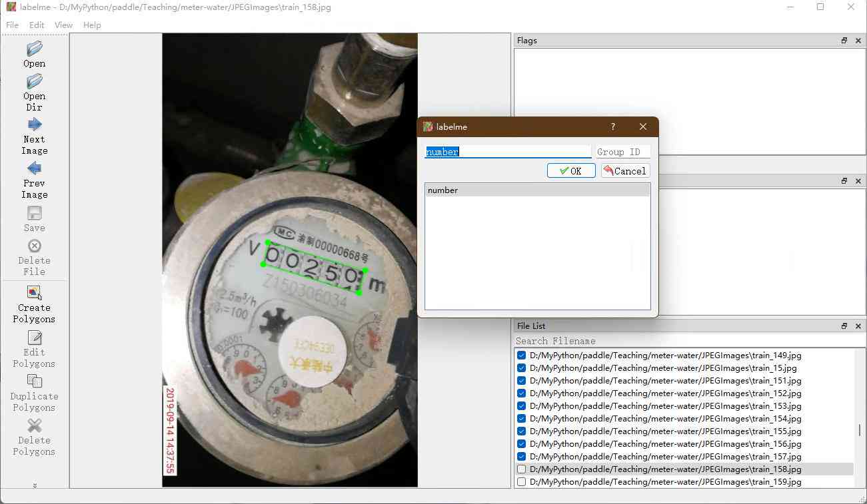Image resolution: width=867 pixels, height=504 pixels.
Task: Toggle checkbox for train_154.jpg
Action: click(x=522, y=419)
